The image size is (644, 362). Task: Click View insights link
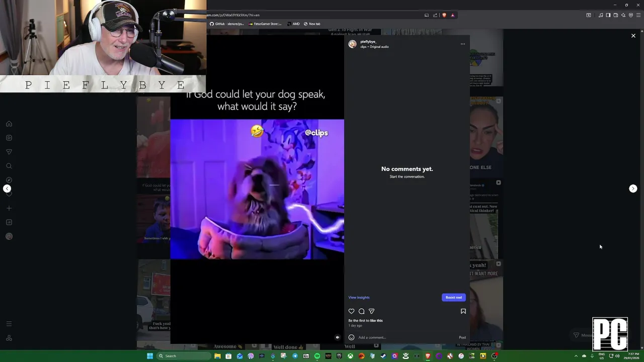pos(359,297)
